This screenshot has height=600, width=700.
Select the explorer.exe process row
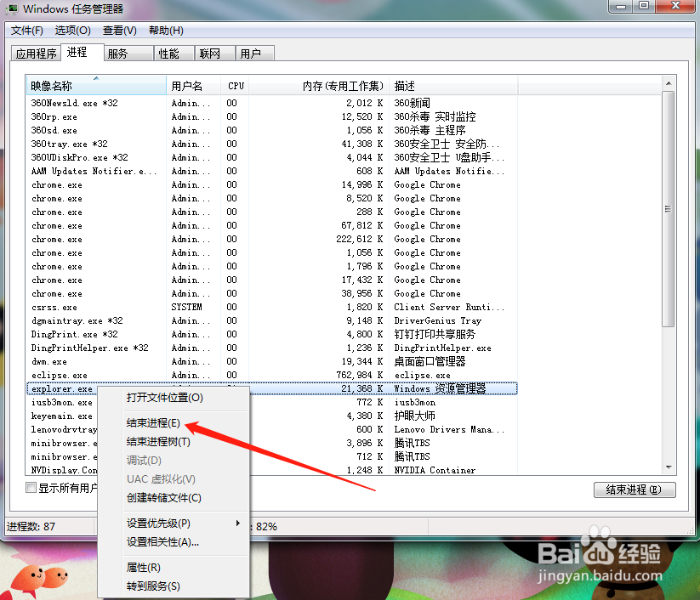272,388
